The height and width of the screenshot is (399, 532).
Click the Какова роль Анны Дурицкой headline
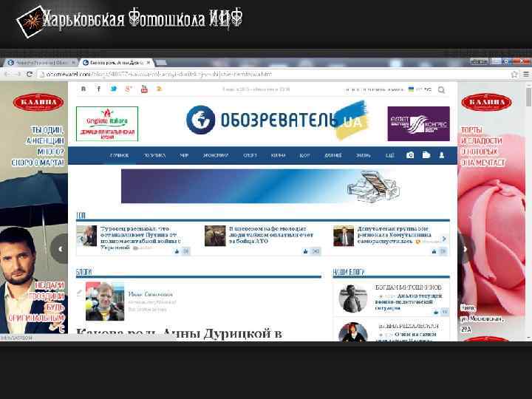179,334
